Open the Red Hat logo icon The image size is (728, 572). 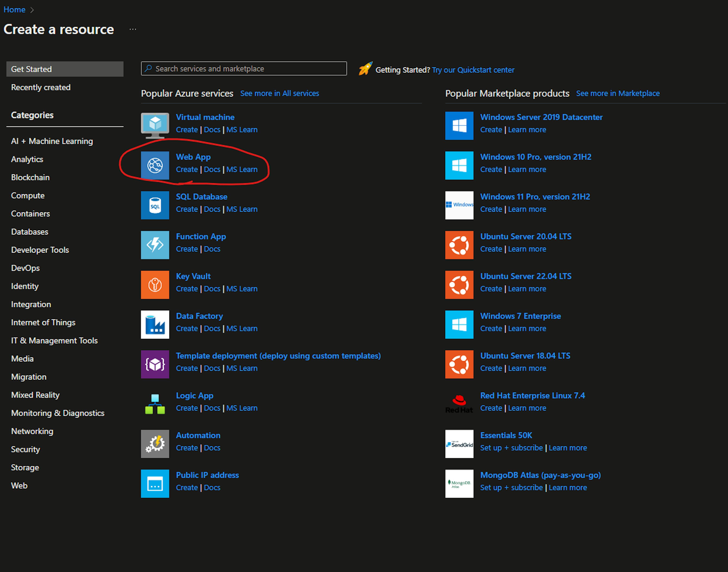(x=459, y=404)
